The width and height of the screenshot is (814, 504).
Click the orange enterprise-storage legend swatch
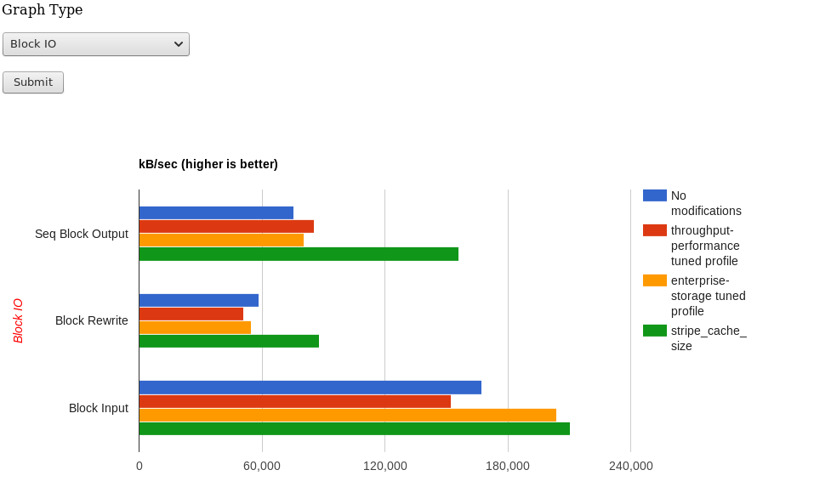pyautogui.click(x=654, y=280)
